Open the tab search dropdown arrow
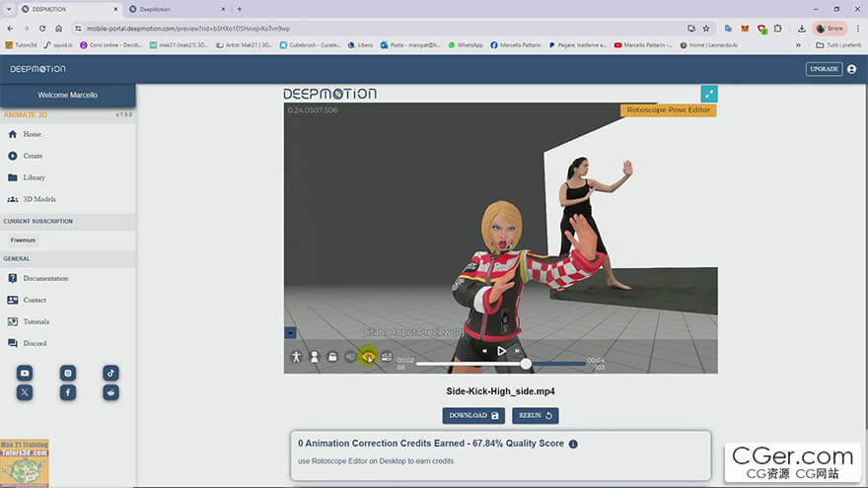 [9, 10]
